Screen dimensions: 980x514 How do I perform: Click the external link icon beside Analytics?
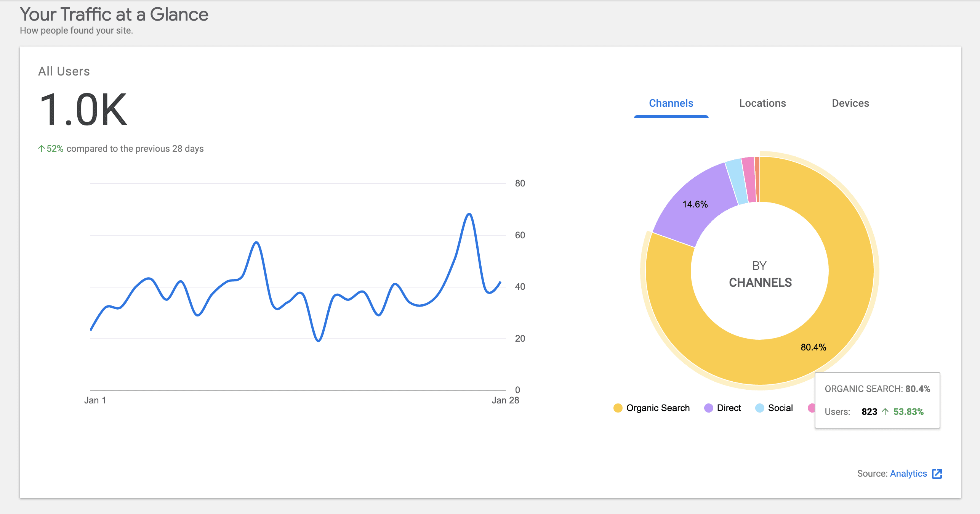(937, 474)
